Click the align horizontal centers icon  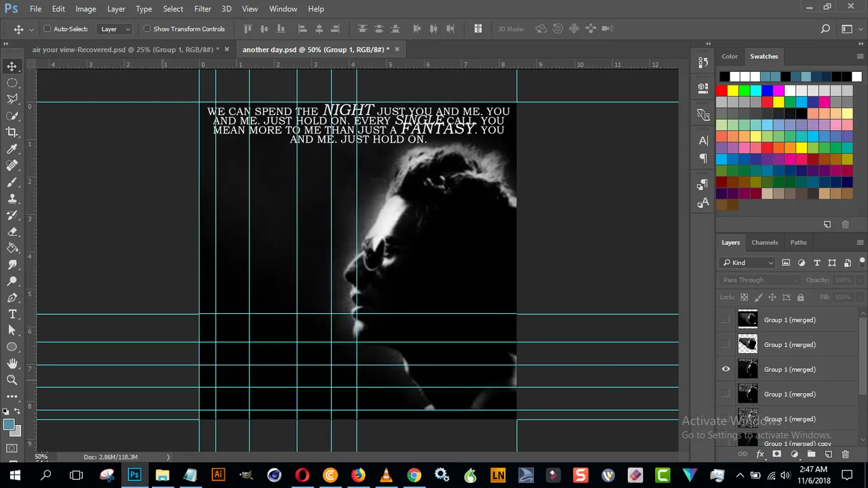coord(319,28)
